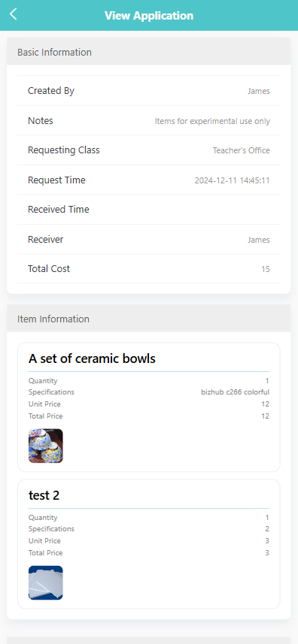
Task: Tap the 'test 2' item title
Action: [x=44, y=495]
